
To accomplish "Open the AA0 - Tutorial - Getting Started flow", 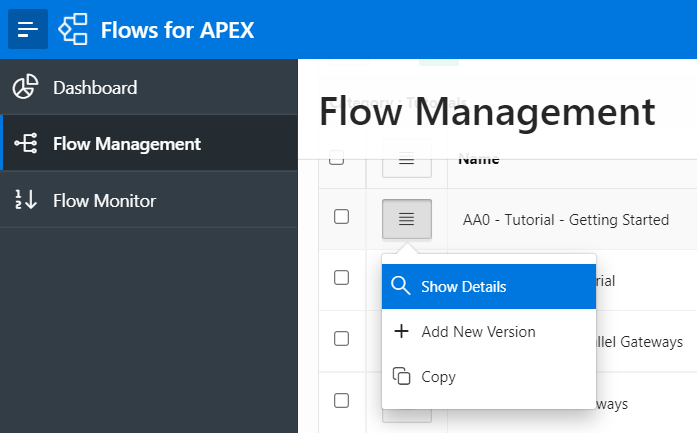I will coord(565,220).
